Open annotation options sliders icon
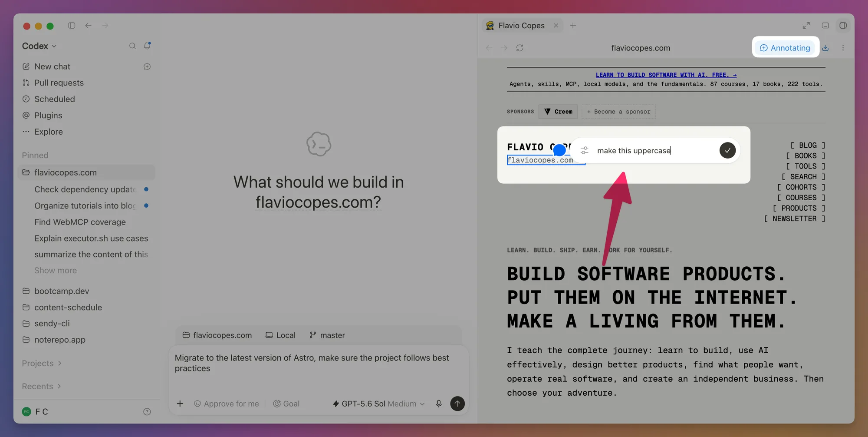868x437 pixels. tap(585, 150)
